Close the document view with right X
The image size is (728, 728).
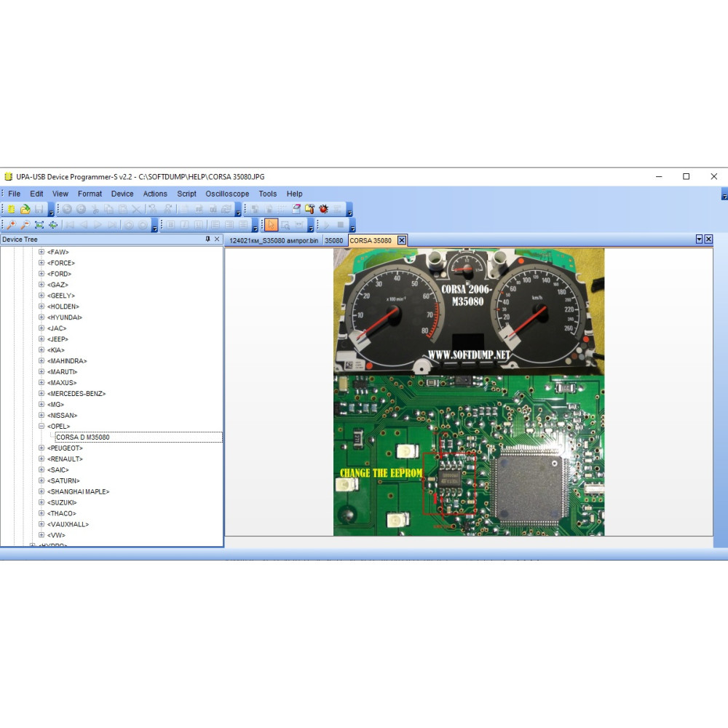click(x=708, y=239)
